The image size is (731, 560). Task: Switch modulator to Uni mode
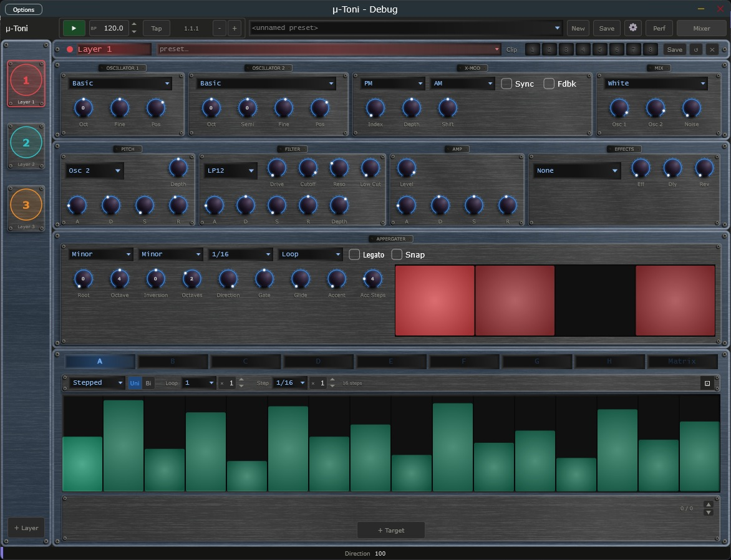(135, 384)
